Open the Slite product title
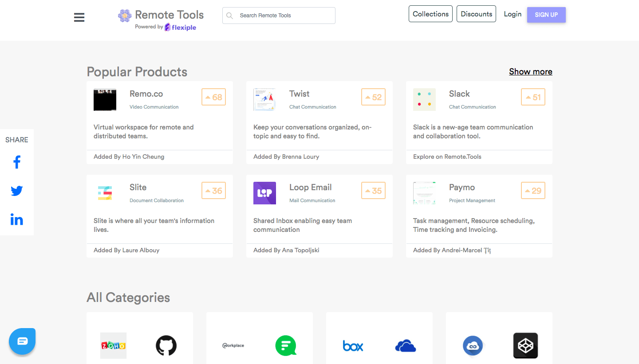Viewport: 639px width, 364px height. [x=138, y=188]
